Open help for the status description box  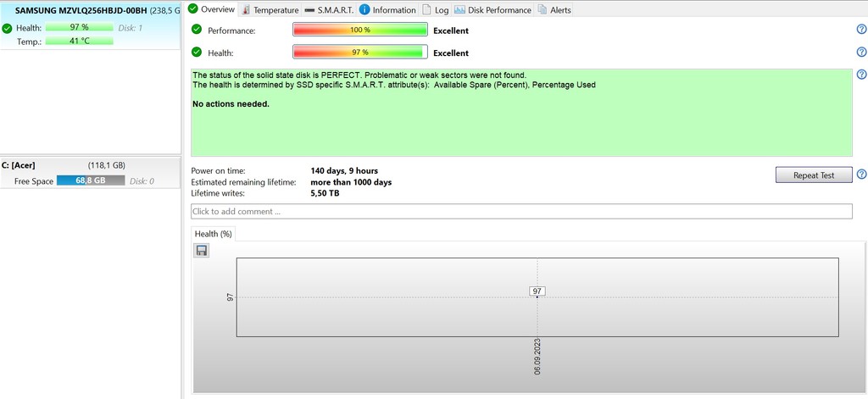pyautogui.click(x=861, y=75)
